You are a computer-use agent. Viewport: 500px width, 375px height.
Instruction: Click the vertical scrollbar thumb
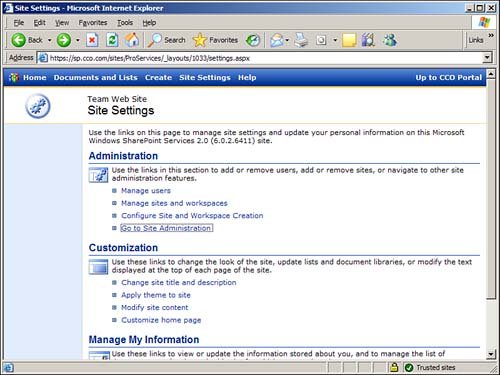(491, 189)
